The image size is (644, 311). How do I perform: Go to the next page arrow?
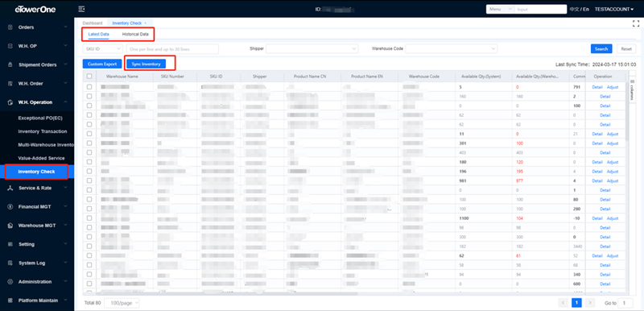pos(590,303)
